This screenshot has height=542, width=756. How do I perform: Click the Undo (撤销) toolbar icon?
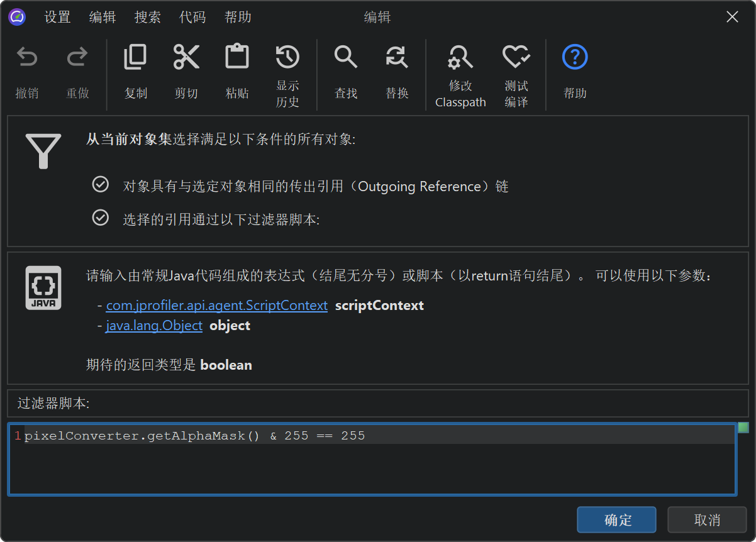tap(27, 58)
